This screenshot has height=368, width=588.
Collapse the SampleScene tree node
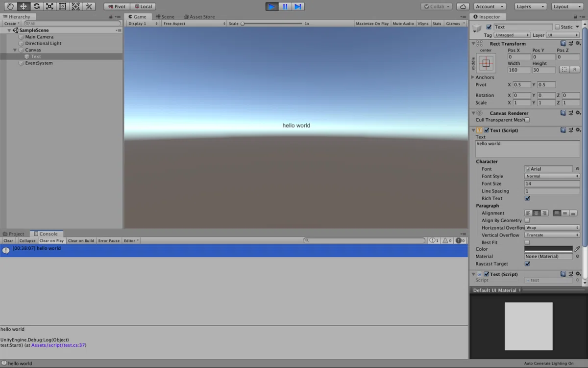[9, 30]
